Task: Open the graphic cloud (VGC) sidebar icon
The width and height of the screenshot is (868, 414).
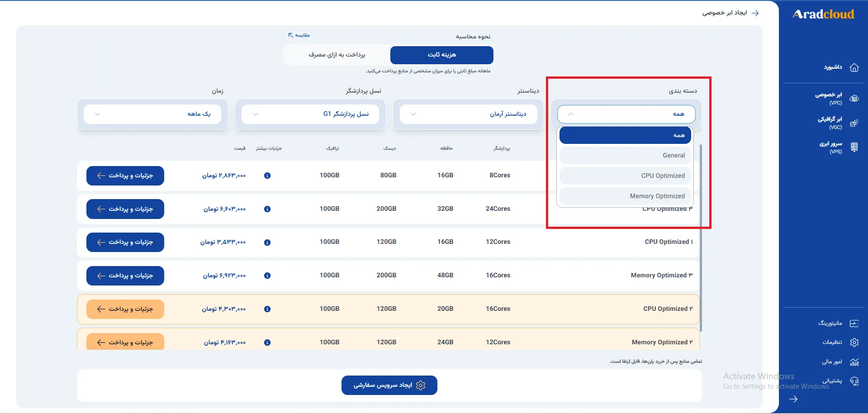Action: 854,123
